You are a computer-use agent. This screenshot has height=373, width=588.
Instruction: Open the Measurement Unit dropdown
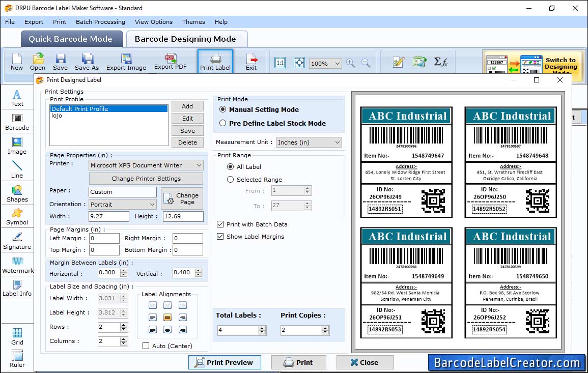coord(337,142)
